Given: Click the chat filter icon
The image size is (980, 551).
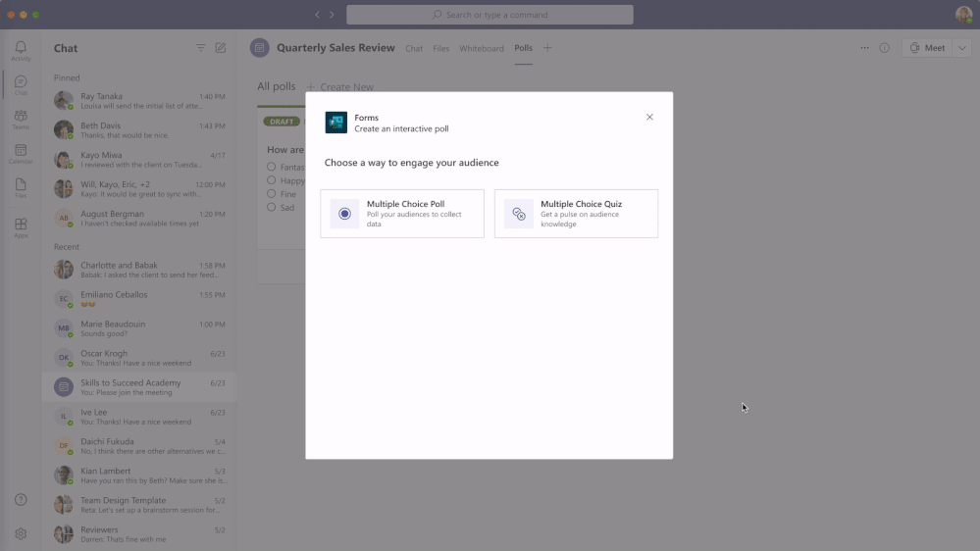Looking at the screenshot, I should click(201, 48).
